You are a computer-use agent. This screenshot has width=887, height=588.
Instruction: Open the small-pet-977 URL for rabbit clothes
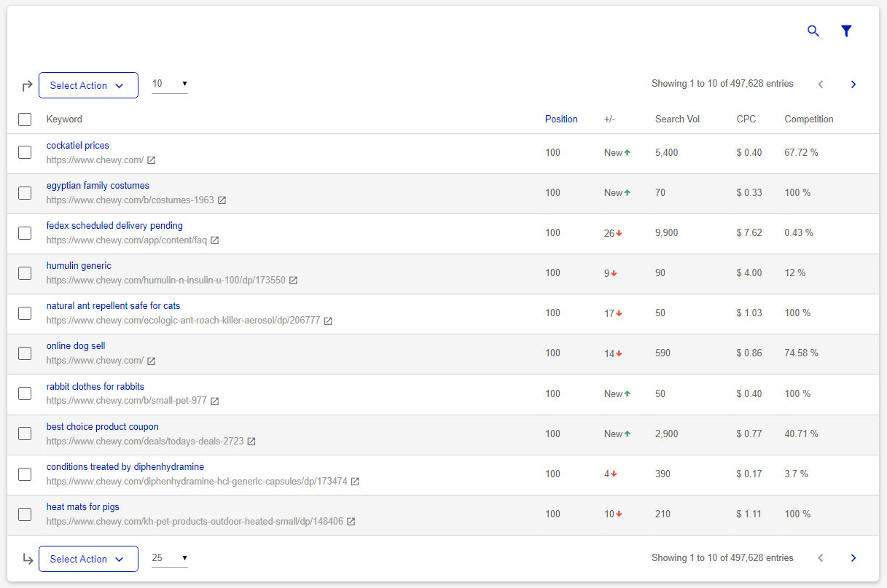(124, 400)
